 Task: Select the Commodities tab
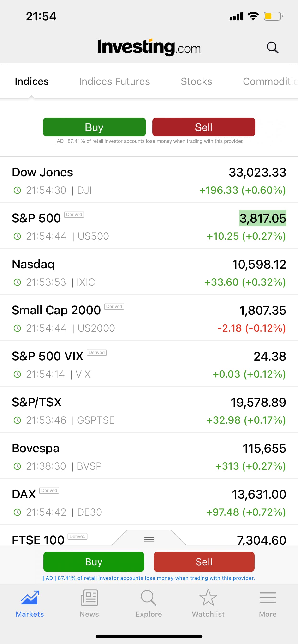[x=270, y=81]
